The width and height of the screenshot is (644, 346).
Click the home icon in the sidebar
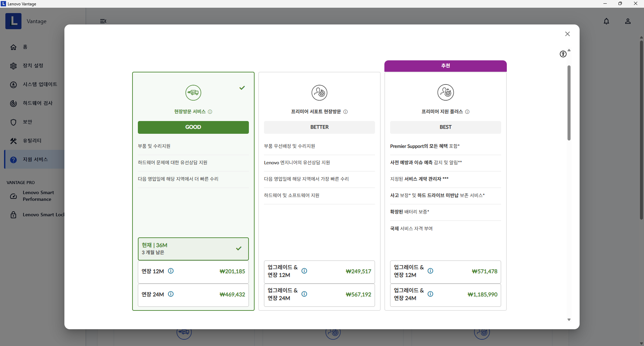point(13,47)
